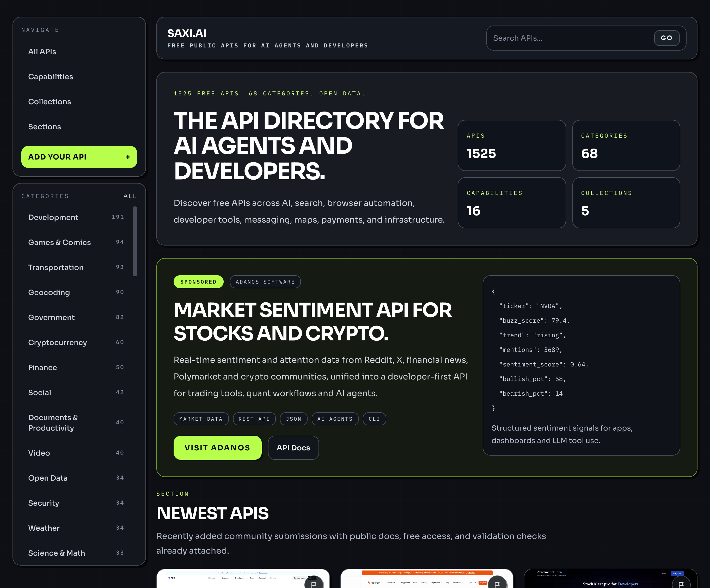
Task: Click the ADANOS SOFTWARE tag
Action: tap(265, 282)
